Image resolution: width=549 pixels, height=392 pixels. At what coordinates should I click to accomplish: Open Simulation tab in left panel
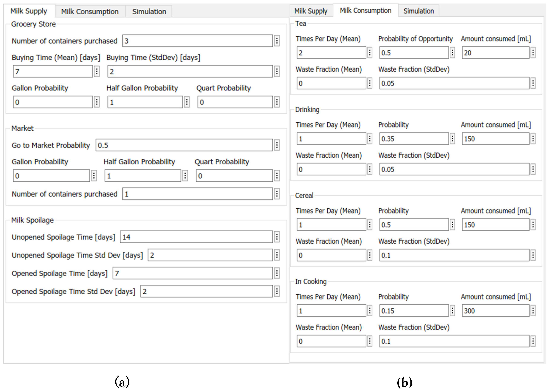pyautogui.click(x=149, y=11)
